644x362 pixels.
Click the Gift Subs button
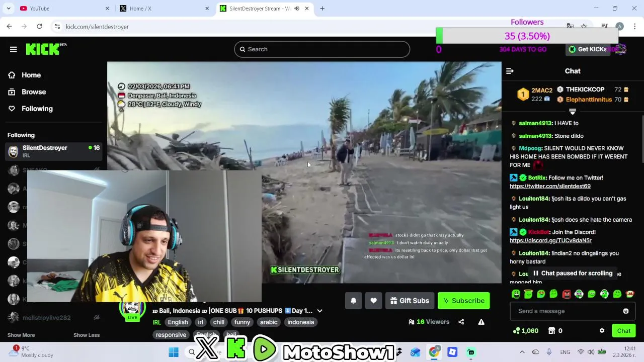(410, 301)
